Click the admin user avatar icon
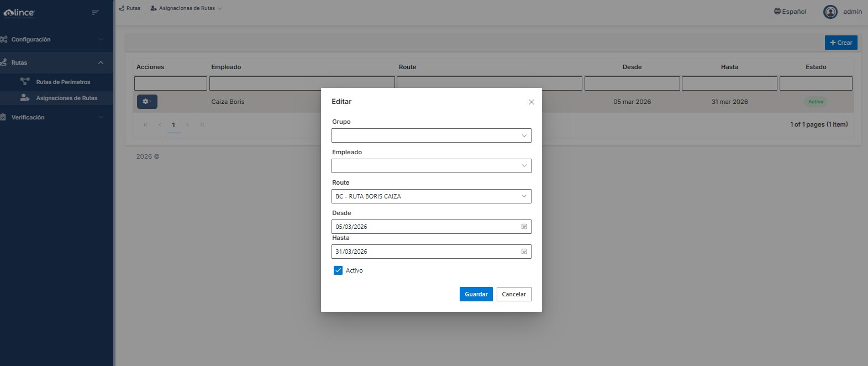868x366 pixels. pyautogui.click(x=830, y=12)
